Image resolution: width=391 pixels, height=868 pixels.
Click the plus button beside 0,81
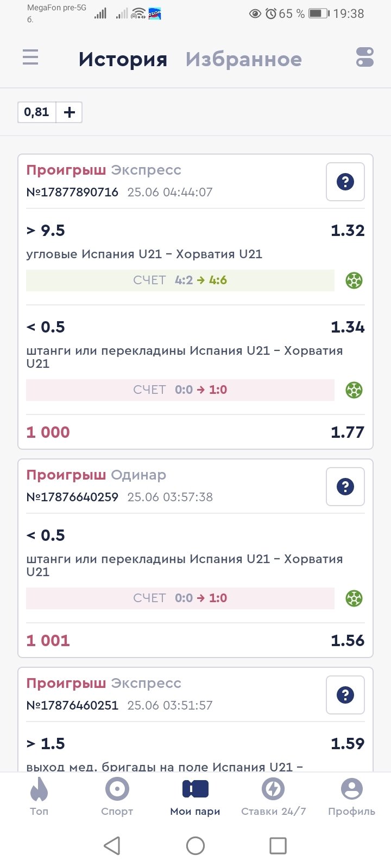(70, 112)
